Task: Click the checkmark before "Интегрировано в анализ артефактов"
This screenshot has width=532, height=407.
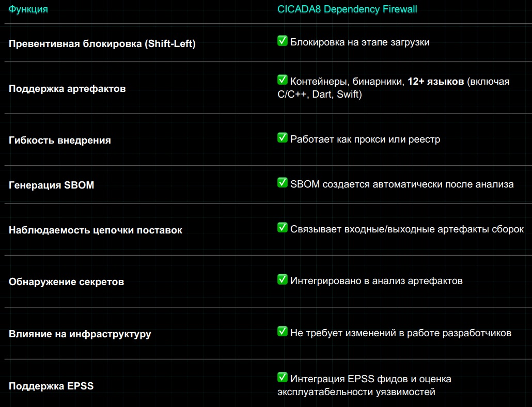Action: 283,280
